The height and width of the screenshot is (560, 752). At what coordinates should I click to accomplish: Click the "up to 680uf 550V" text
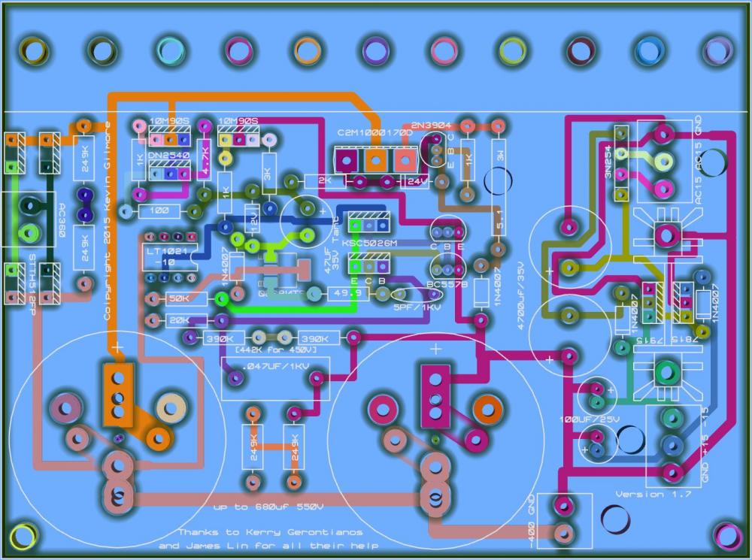pyautogui.click(x=268, y=507)
